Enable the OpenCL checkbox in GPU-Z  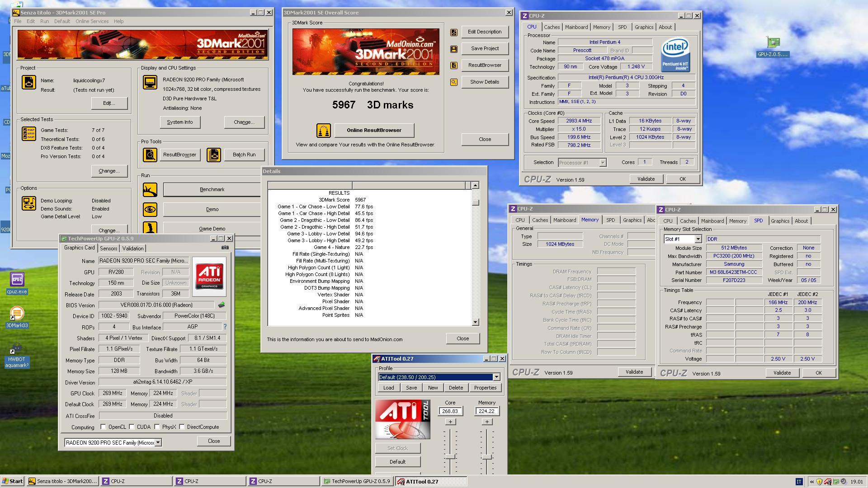click(x=103, y=427)
